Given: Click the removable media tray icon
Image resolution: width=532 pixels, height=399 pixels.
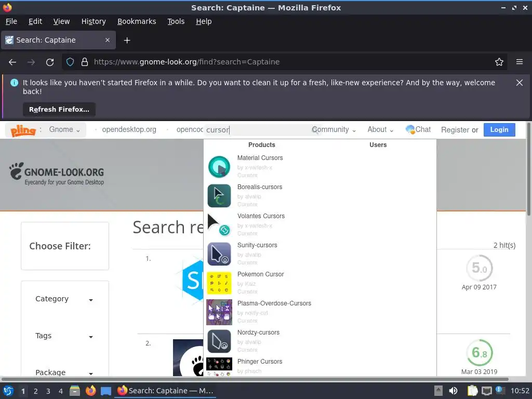Looking at the screenshot, I should click(x=438, y=391).
